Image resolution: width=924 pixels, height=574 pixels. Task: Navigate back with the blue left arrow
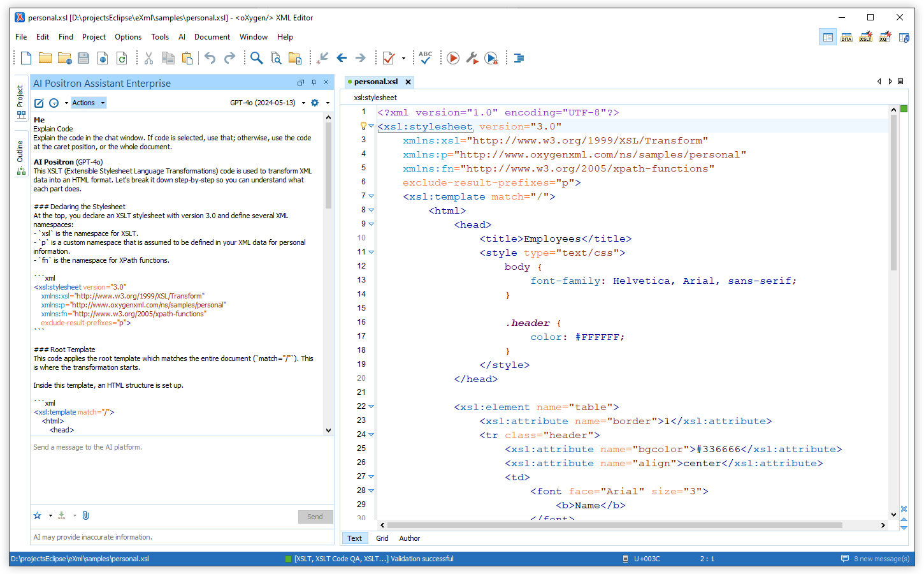(342, 58)
